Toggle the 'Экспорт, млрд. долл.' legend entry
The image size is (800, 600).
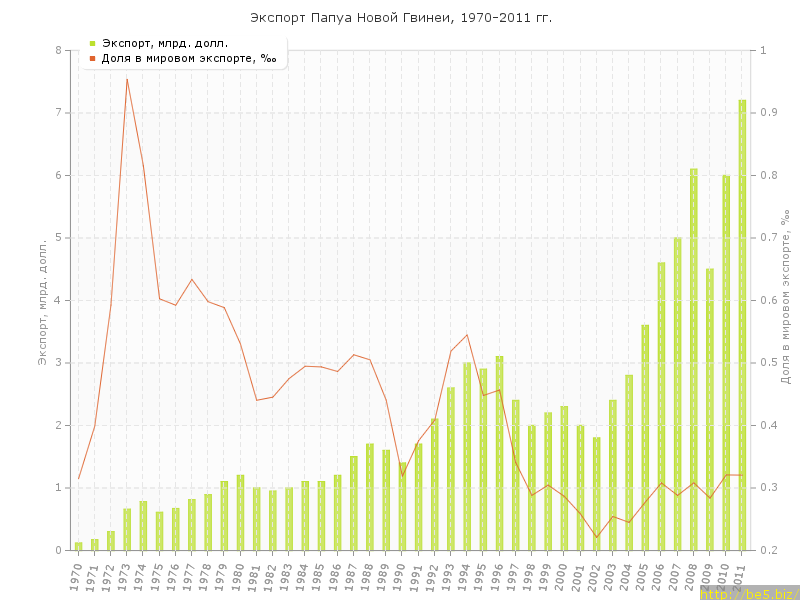pyautogui.click(x=164, y=43)
